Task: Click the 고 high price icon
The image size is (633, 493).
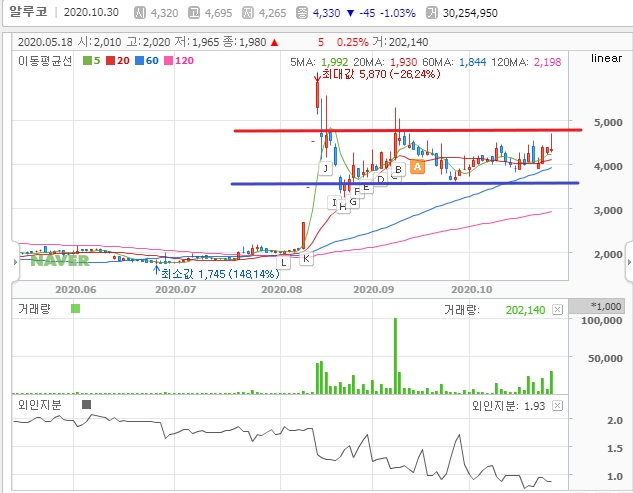Action: click(x=194, y=13)
